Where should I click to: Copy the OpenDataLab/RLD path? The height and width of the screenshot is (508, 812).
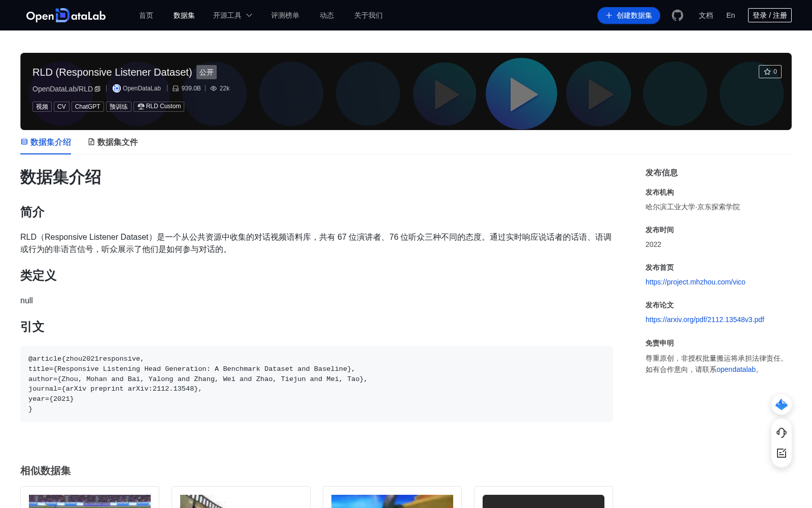pyautogui.click(x=97, y=89)
